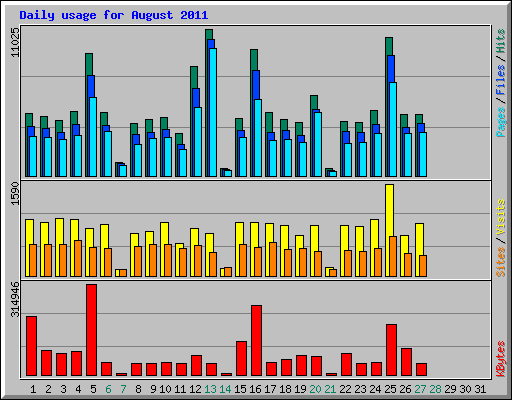The image size is (512, 400).
Task: Click green weekend day 7 label
Action: coord(123,389)
